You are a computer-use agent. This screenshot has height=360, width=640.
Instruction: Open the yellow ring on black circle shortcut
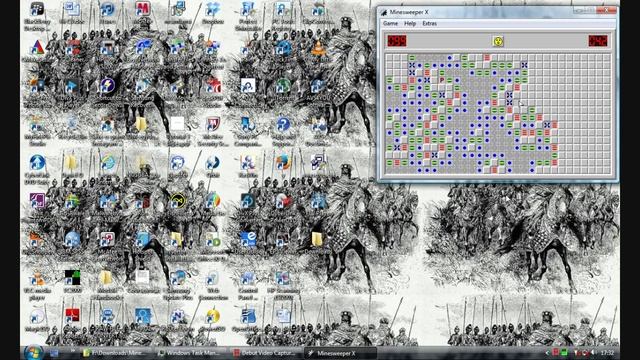178,201
